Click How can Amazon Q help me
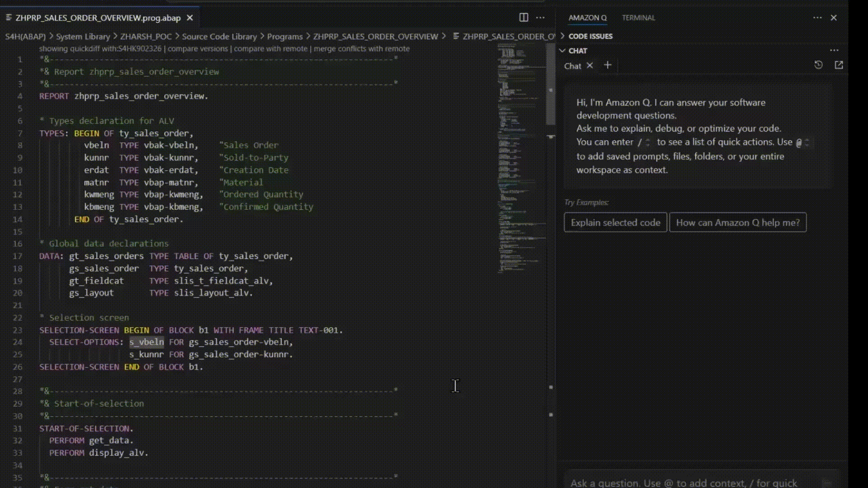The width and height of the screenshot is (868, 488). 737,222
